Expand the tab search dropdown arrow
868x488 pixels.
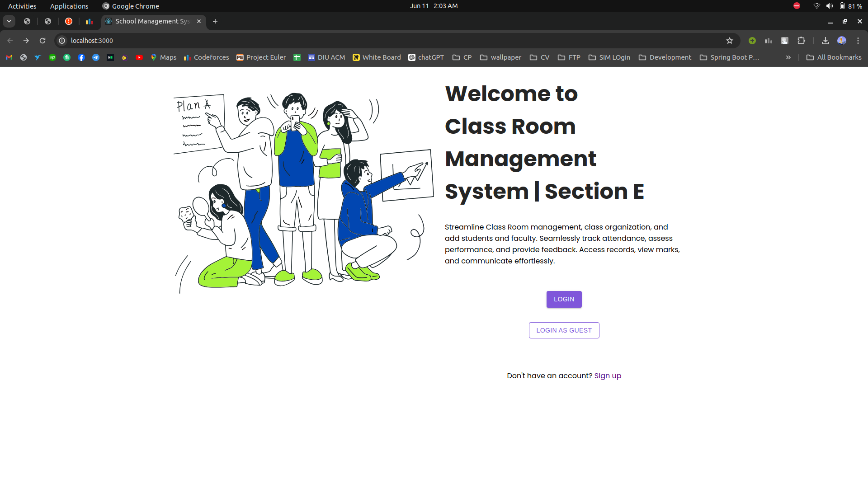point(9,21)
